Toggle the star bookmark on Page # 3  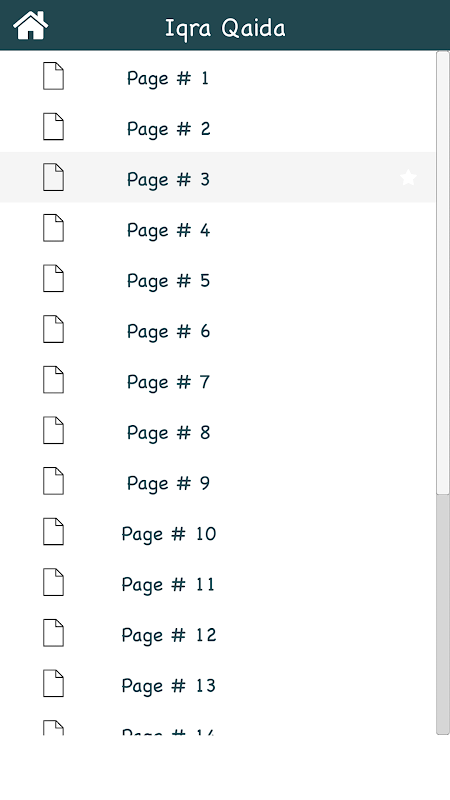pyautogui.click(x=408, y=178)
